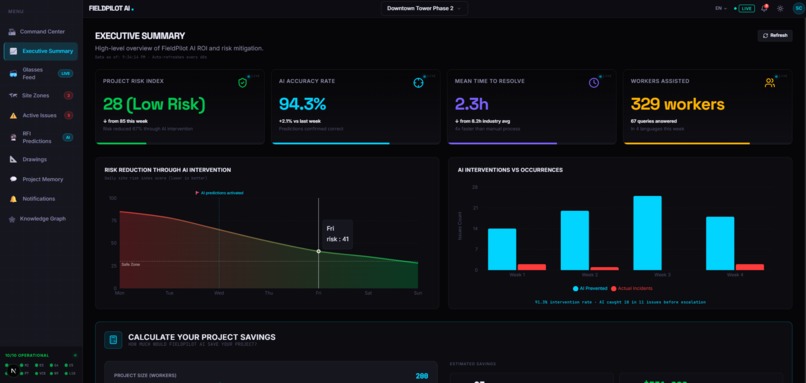Go to Site Zones in the menu
Image resolution: width=806 pixels, height=383 pixels.
pyautogui.click(x=41, y=96)
